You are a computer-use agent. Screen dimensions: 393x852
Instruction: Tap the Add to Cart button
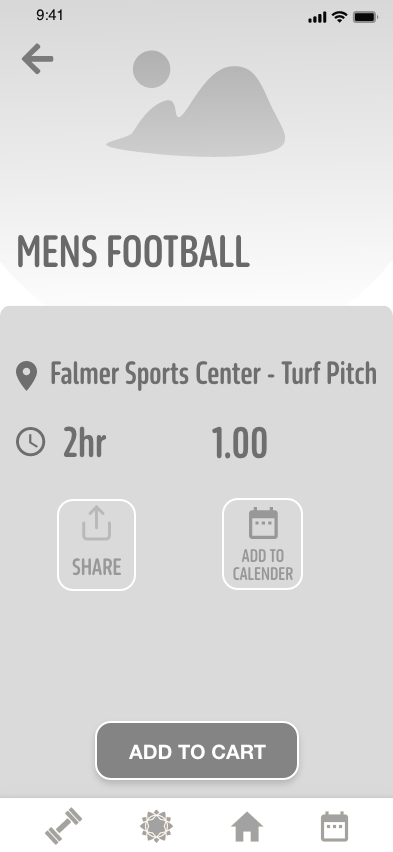pos(197,750)
